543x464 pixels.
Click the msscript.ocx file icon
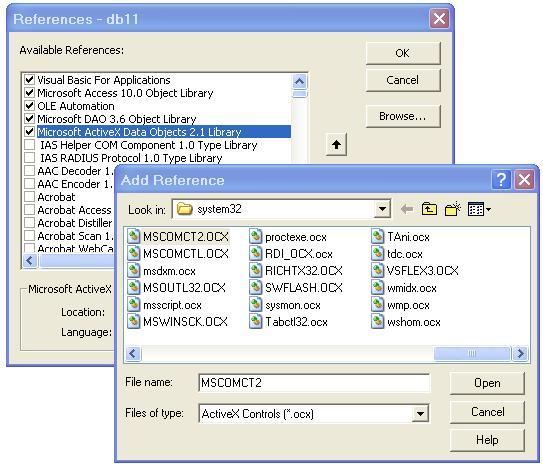tap(133, 305)
